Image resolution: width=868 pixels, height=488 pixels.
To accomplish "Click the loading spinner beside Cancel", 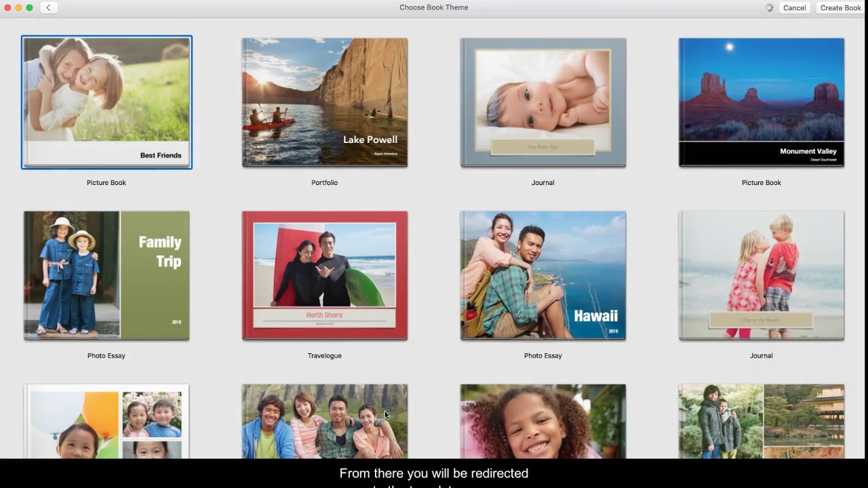I will pos(769,8).
